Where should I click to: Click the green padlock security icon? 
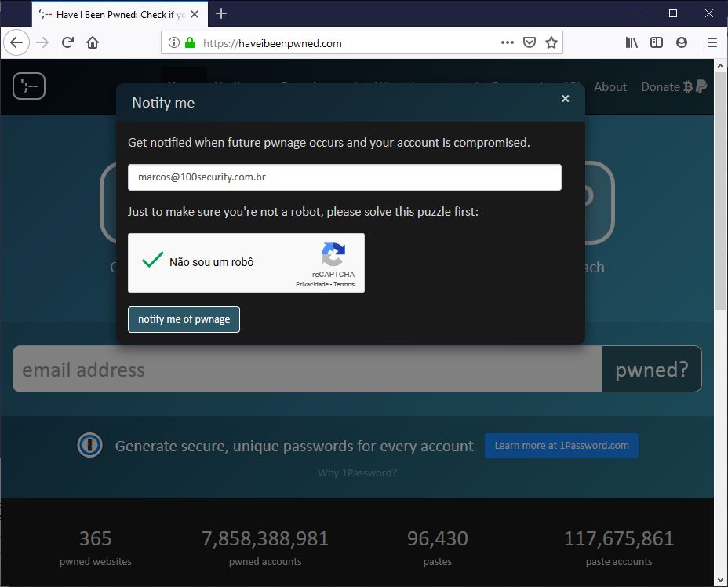[189, 42]
